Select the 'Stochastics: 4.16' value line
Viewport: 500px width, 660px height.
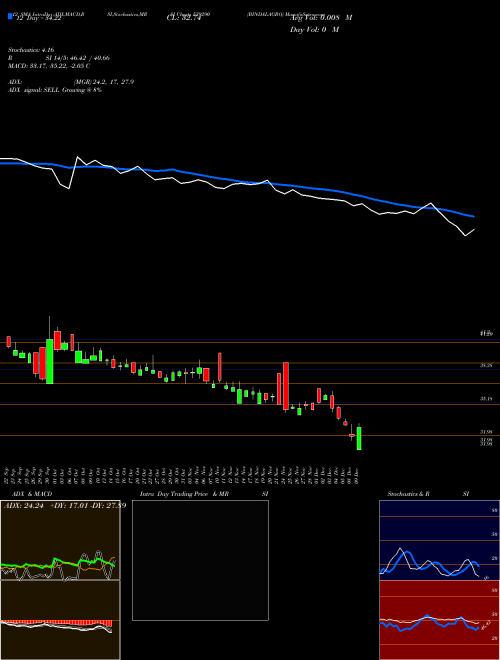[x=31, y=50]
